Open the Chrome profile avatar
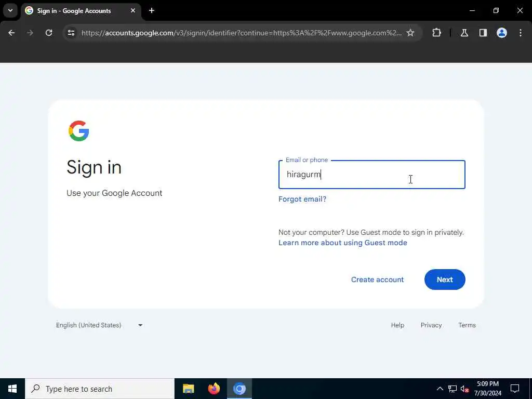 click(502, 33)
